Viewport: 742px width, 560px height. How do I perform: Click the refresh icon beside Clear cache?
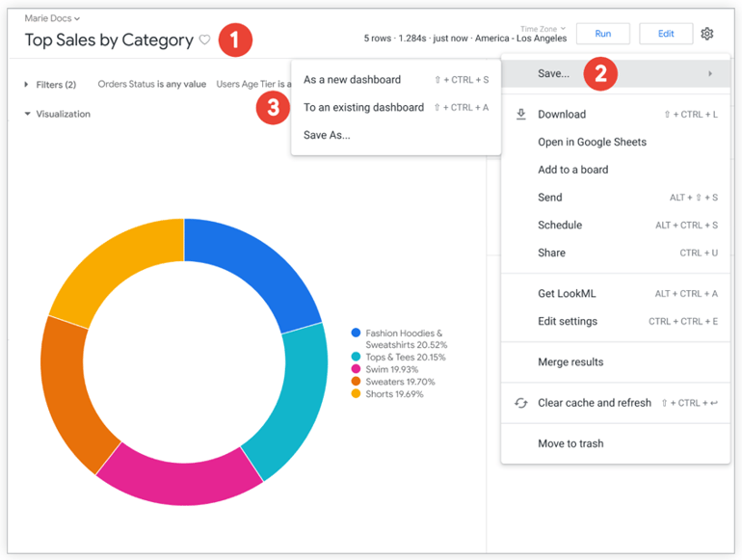pos(521,403)
